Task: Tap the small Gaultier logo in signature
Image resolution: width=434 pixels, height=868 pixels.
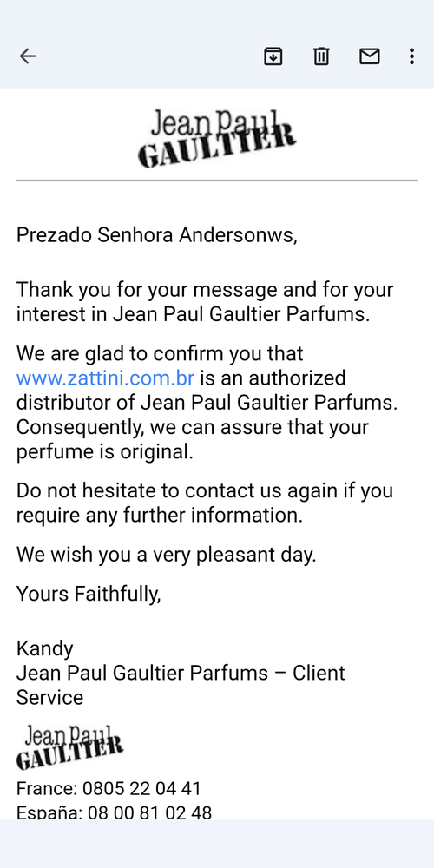Action: point(69,747)
